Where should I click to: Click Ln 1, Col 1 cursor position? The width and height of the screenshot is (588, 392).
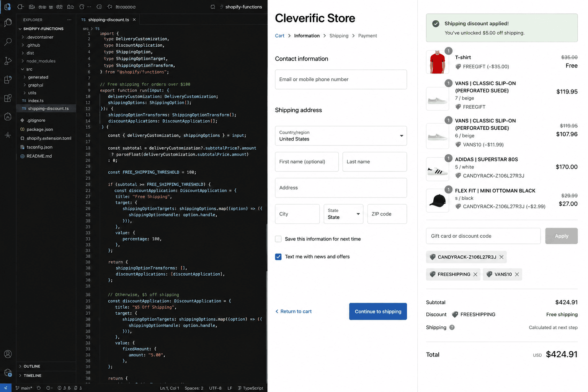pos(169,388)
